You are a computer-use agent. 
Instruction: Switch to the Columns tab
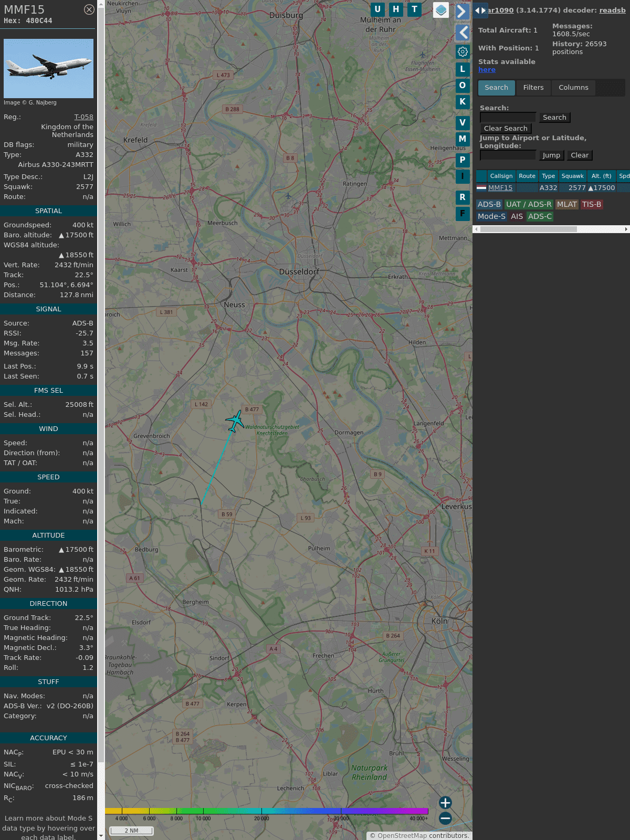(x=573, y=88)
